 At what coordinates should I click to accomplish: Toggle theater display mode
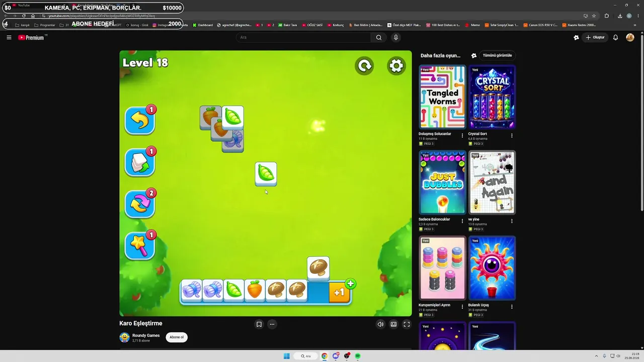pyautogui.click(x=393, y=324)
